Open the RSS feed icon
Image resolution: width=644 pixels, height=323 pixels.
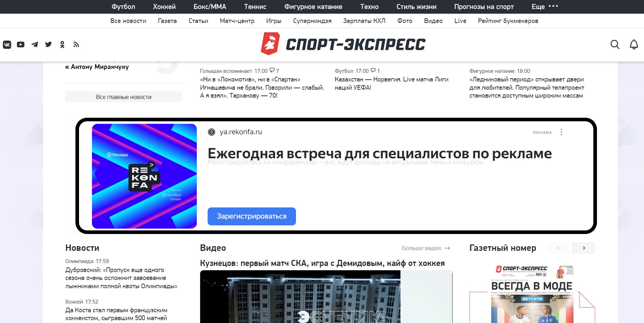pyautogui.click(x=76, y=45)
